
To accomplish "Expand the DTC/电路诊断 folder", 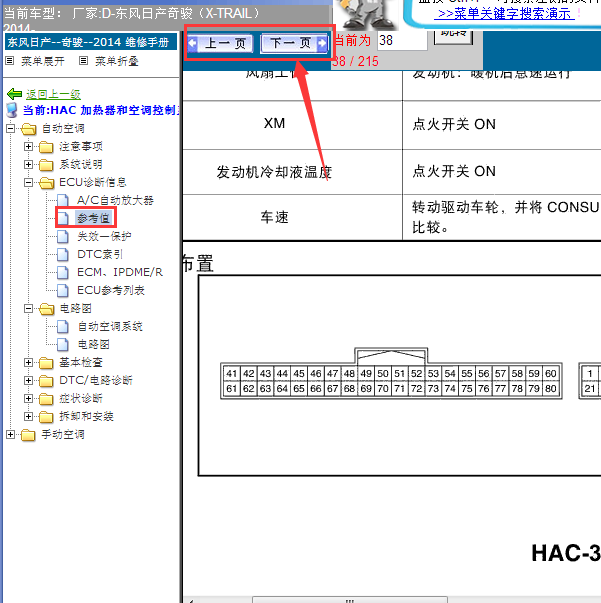I will coord(28,380).
